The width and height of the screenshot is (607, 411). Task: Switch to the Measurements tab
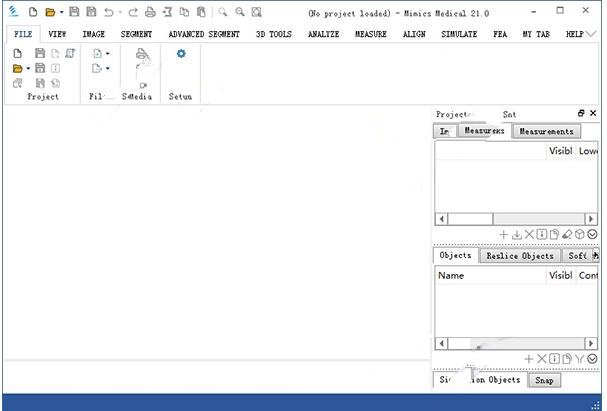pos(546,131)
